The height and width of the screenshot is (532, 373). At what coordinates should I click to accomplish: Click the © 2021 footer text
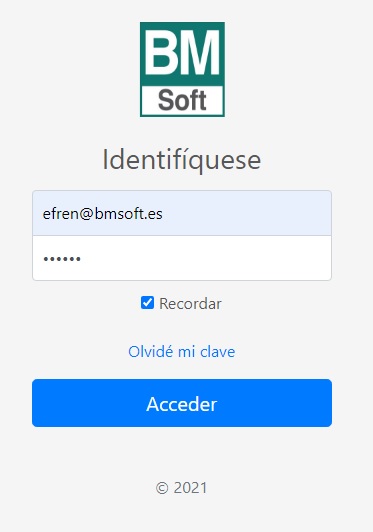(x=182, y=488)
